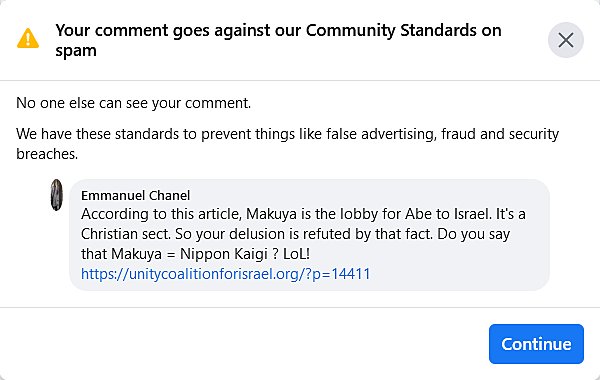The height and width of the screenshot is (380, 600).
Task: Click the word 'LoL!' in the comment
Action: point(296,254)
